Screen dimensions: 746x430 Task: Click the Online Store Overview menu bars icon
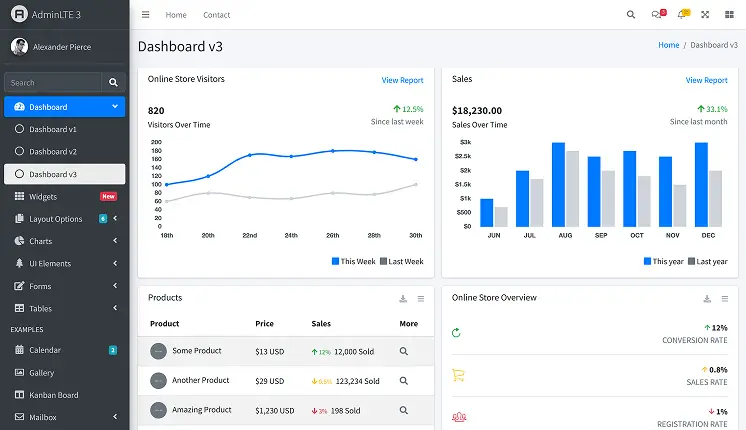[725, 299]
